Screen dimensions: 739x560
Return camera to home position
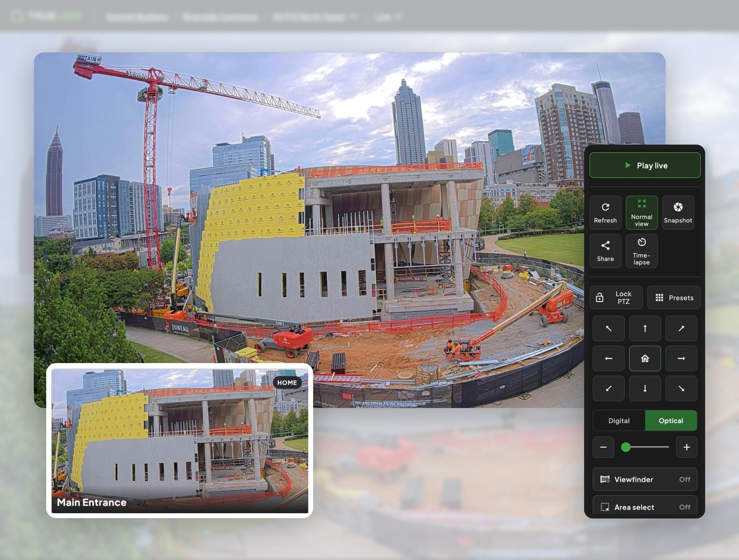[644, 358]
